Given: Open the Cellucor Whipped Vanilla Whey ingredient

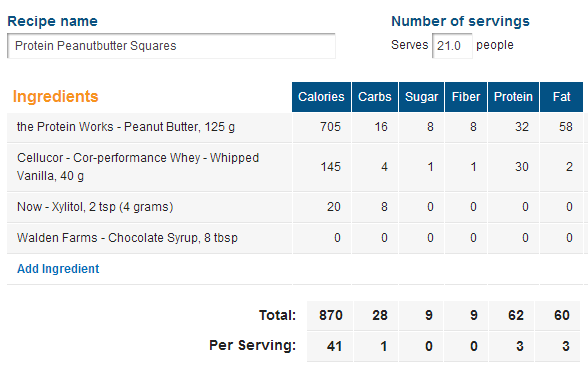Looking at the screenshot, I should [x=138, y=166].
